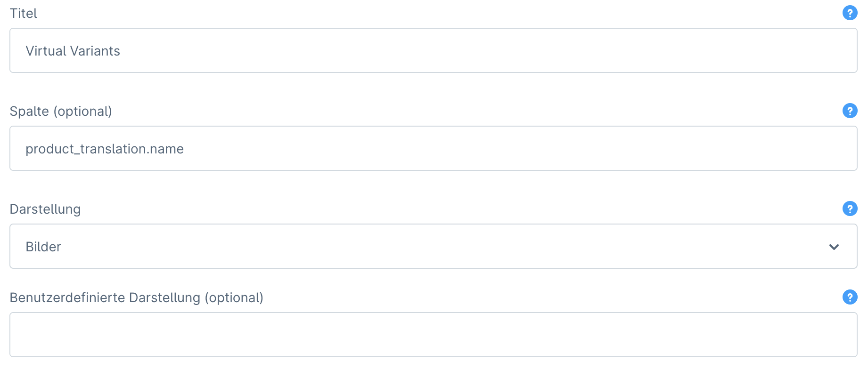Open the help tooltip for Titel
The height and width of the screenshot is (369, 868).
point(850,13)
